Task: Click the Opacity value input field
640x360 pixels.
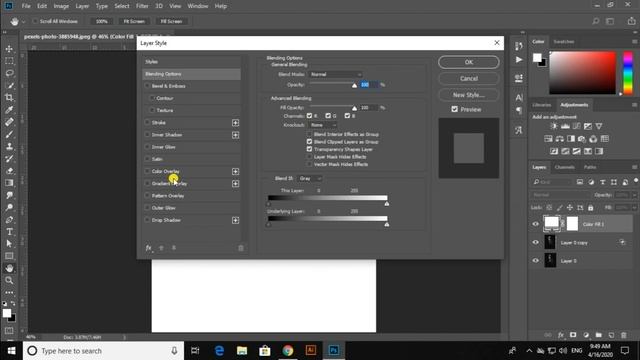Action: pos(369,84)
